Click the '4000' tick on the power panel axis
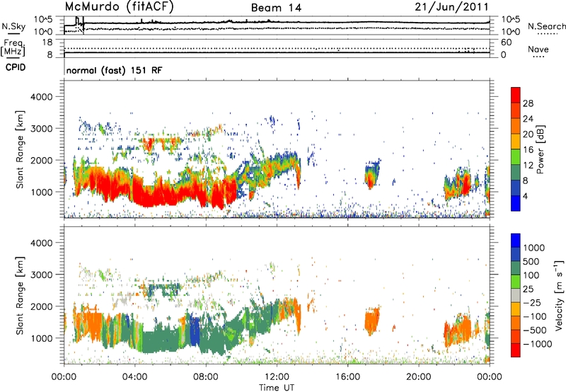 tap(41, 97)
